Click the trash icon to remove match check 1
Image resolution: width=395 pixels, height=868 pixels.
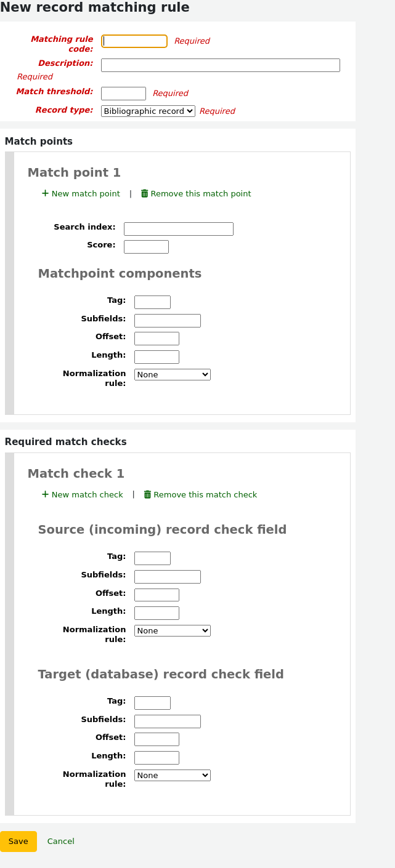coord(147,494)
